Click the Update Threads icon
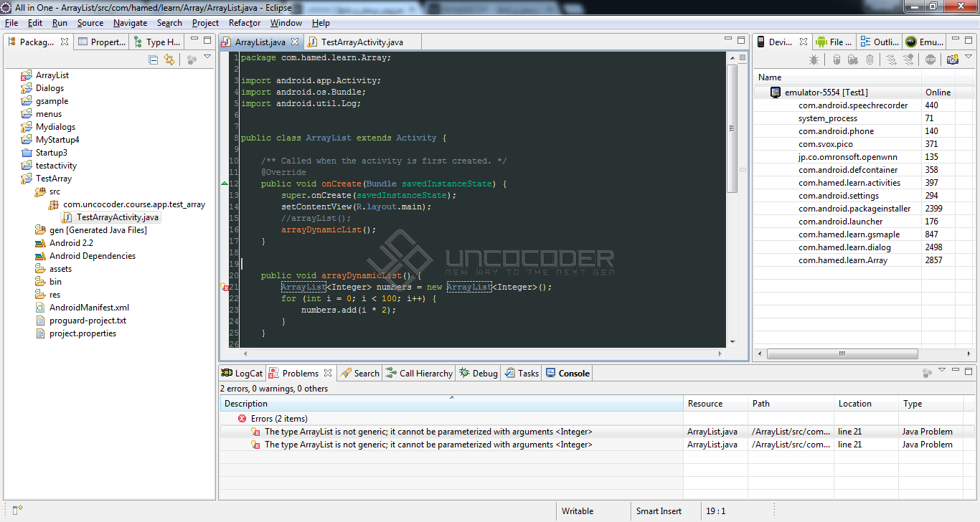Image resolution: width=980 pixels, height=522 pixels. (x=891, y=60)
